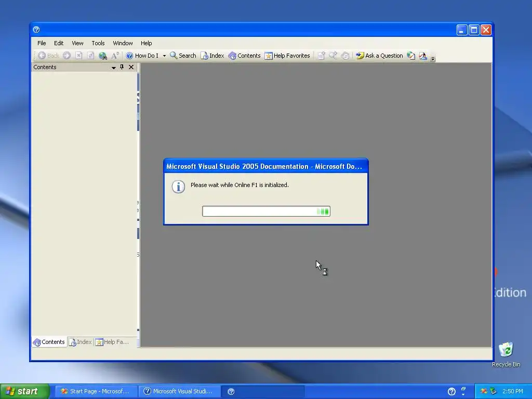532x399 pixels.
Task: Click the Home globe toolbar icon
Action: coord(102,56)
